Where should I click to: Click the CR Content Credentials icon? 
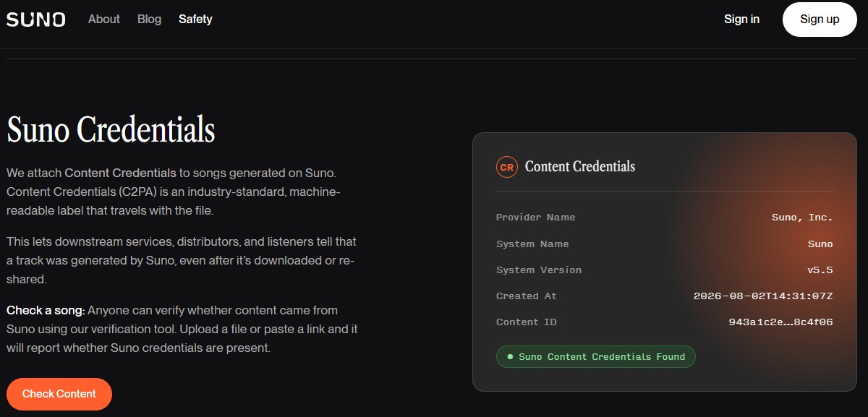(507, 167)
